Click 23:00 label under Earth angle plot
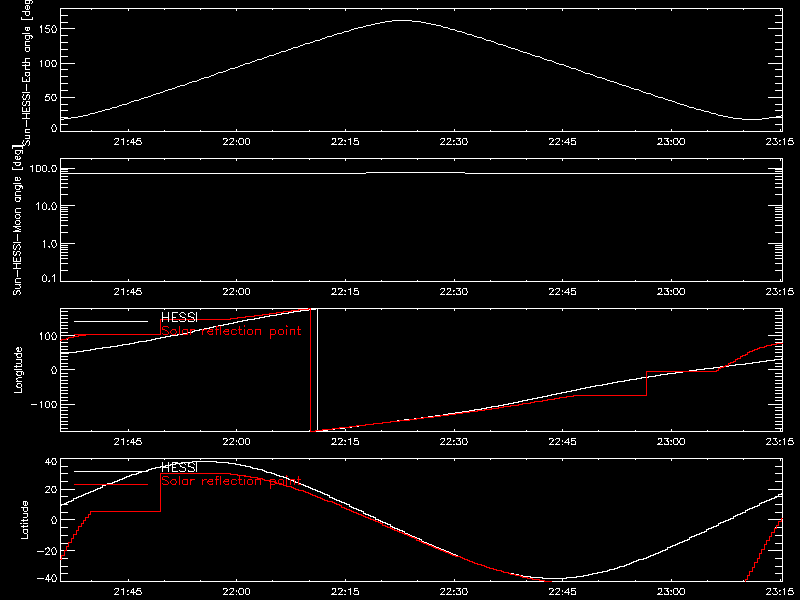Image resolution: width=800 pixels, height=600 pixels. (671, 141)
